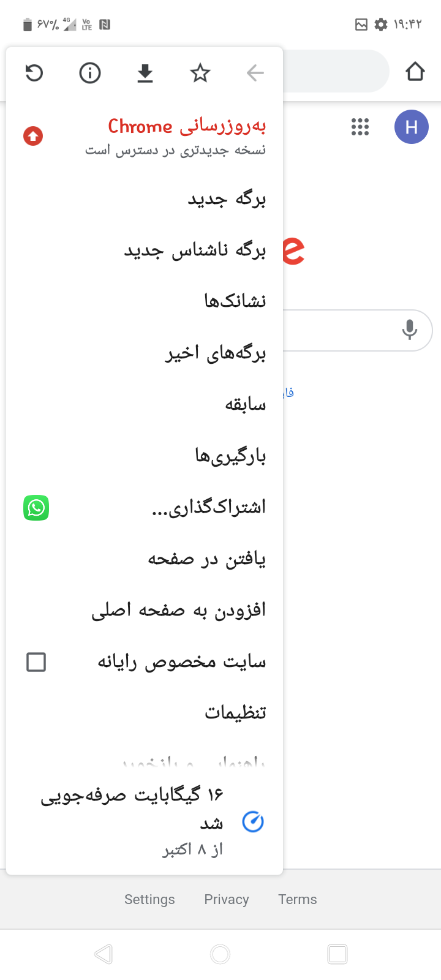Image resolution: width=441 pixels, height=980 pixels.
Task: Open history (سابقه)
Action: pos(245,404)
